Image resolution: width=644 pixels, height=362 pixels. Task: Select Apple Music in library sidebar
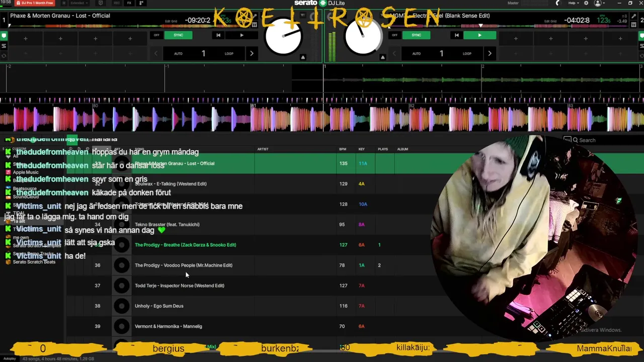click(26, 172)
